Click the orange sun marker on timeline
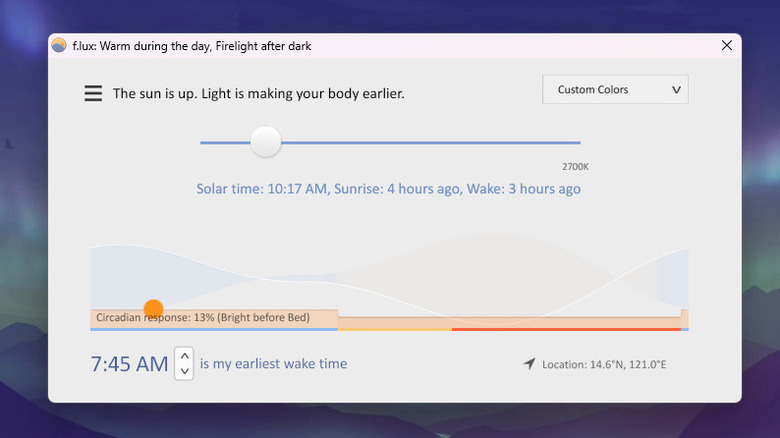Viewport: 780px width, 438px height. click(x=153, y=309)
